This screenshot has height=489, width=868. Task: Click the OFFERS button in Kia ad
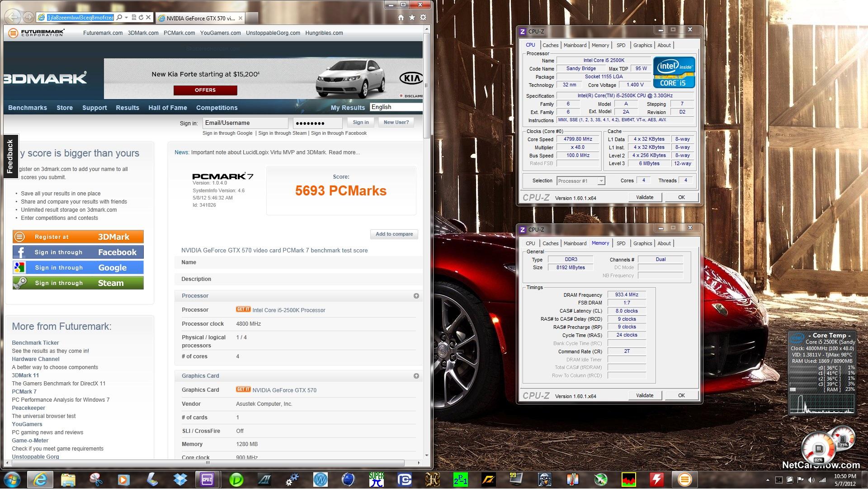click(x=205, y=90)
